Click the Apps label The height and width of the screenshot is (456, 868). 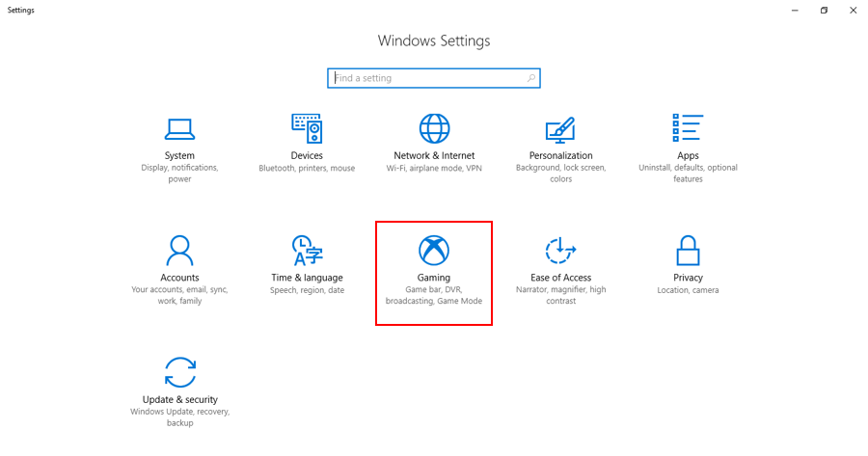point(688,155)
